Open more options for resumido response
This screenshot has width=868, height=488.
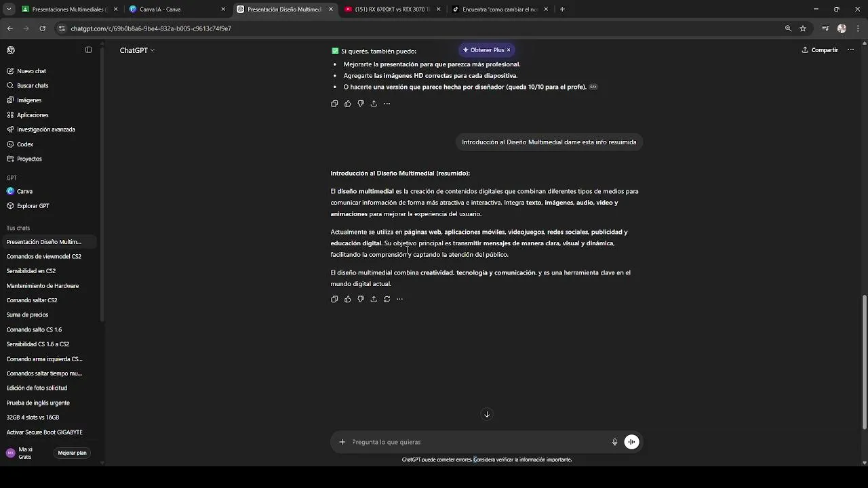[399, 299]
